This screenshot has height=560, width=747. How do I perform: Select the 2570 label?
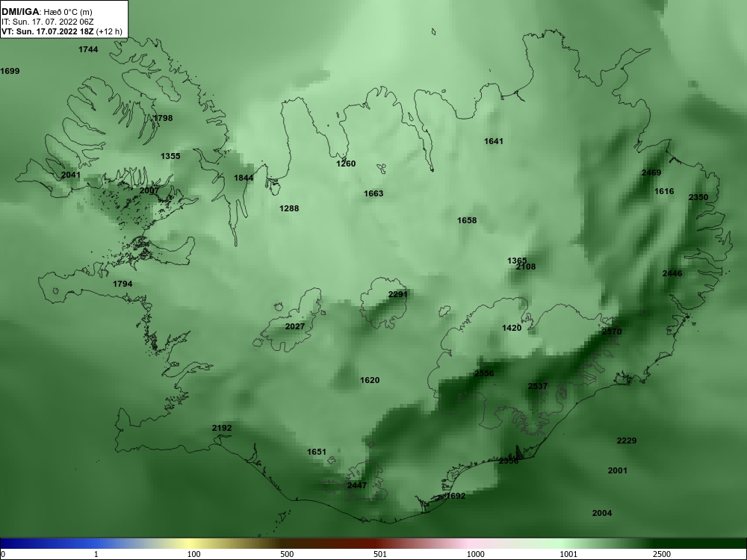[x=612, y=332]
